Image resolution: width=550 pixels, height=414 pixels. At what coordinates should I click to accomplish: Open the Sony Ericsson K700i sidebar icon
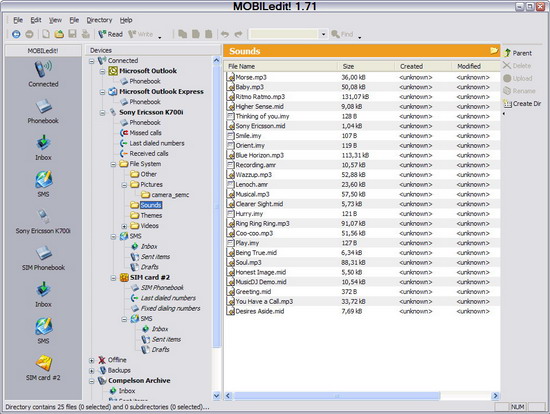click(43, 221)
